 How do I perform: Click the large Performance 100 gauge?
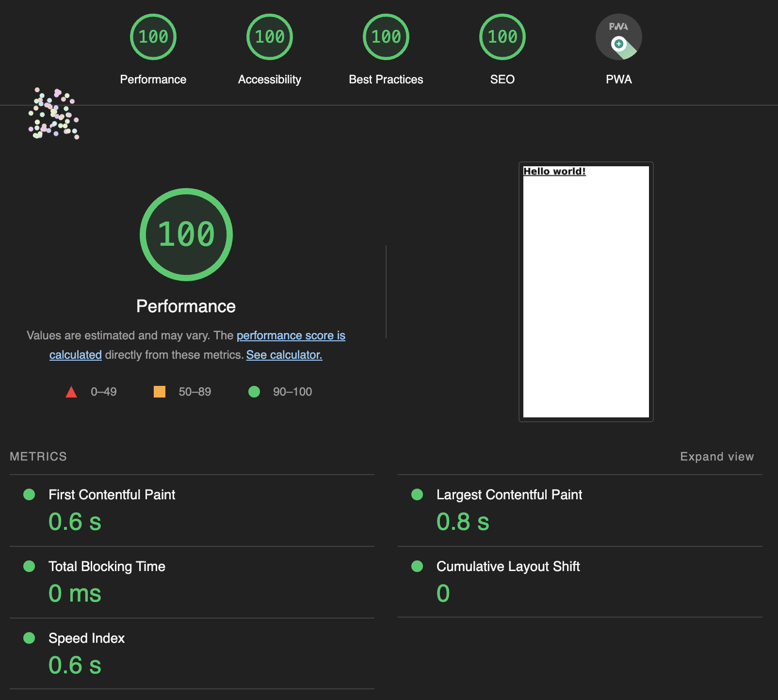click(186, 234)
